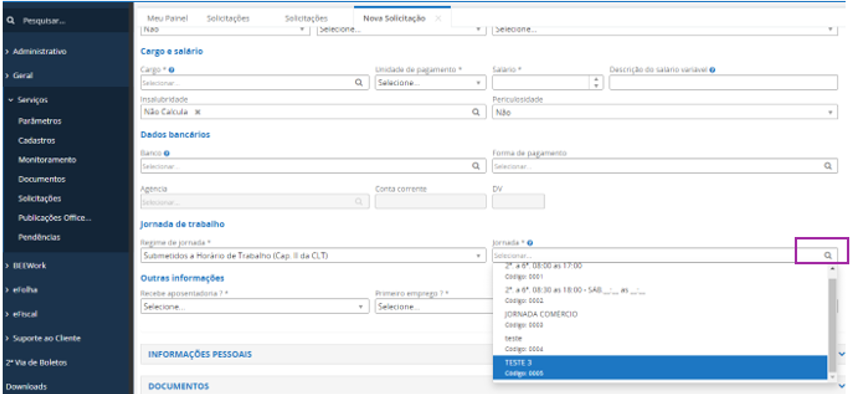The width and height of the screenshot is (853, 394).
Task: Open Parâmetros in the sidebar
Action: (x=40, y=121)
